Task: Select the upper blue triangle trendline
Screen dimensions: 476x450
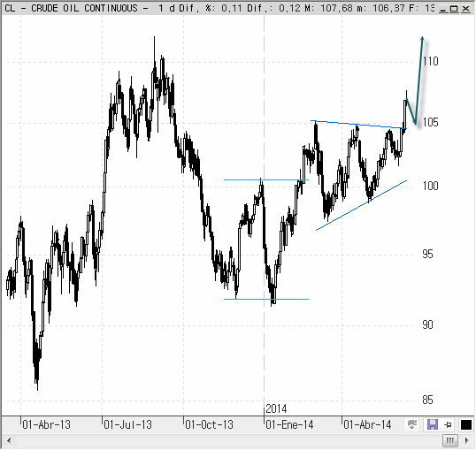Action: [x=358, y=125]
